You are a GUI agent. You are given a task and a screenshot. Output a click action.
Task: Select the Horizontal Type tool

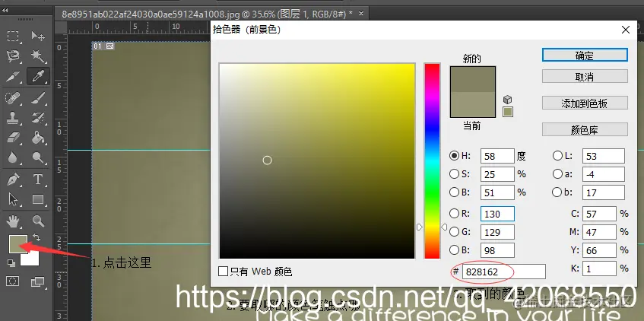[x=38, y=180]
